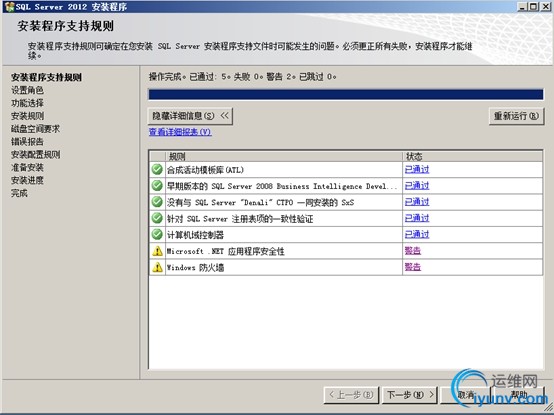Click rule text 没有与 SQL Server "Denali" CTP0 一同安装的 SxS

click(x=260, y=202)
